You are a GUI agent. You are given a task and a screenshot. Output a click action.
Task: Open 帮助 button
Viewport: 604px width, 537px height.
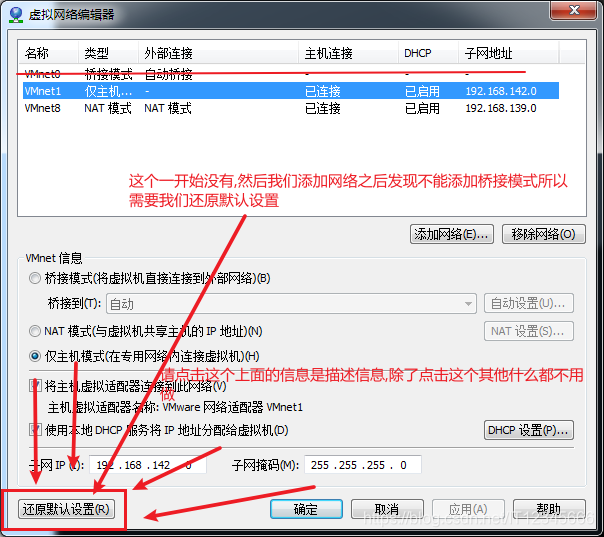549,509
